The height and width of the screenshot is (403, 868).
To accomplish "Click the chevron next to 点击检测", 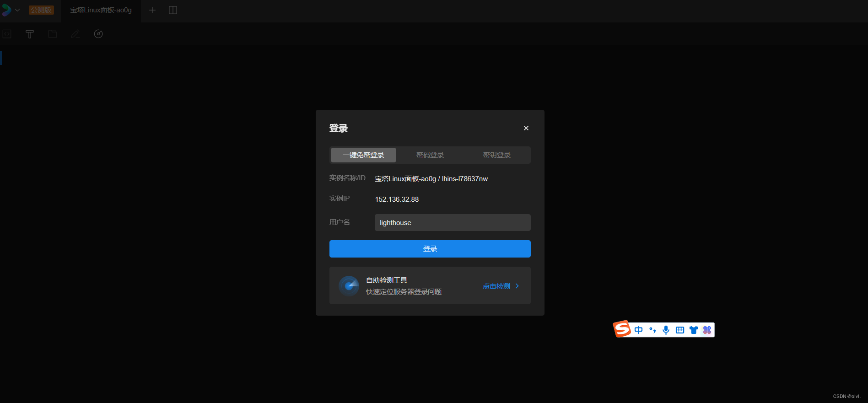I will [x=517, y=286].
